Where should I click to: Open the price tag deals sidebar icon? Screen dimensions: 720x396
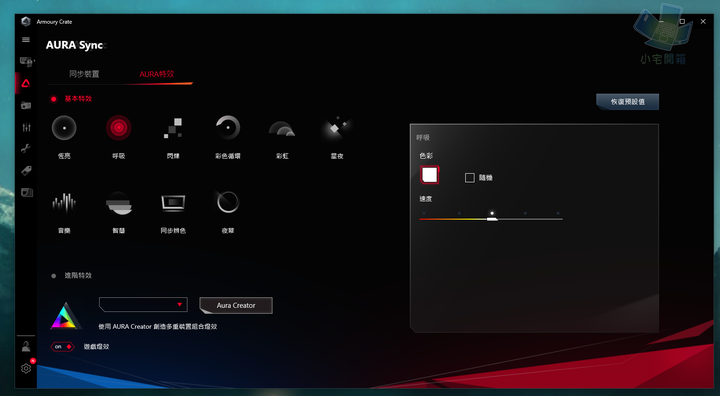[26, 170]
